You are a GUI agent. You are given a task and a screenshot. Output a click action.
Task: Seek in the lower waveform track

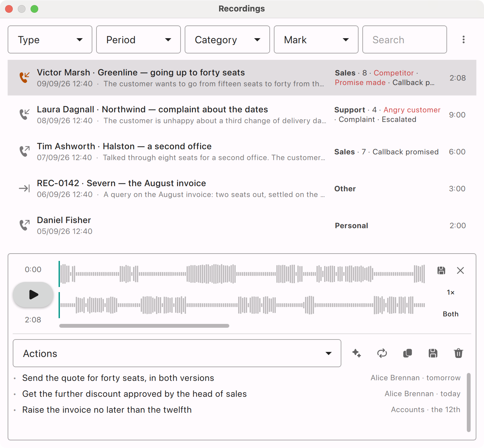tap(242, 305)
